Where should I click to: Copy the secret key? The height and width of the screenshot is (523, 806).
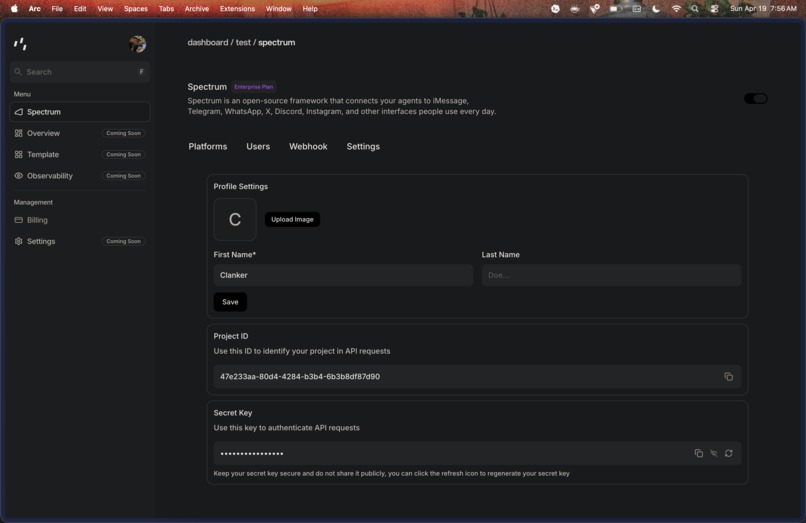click(699, 453)
